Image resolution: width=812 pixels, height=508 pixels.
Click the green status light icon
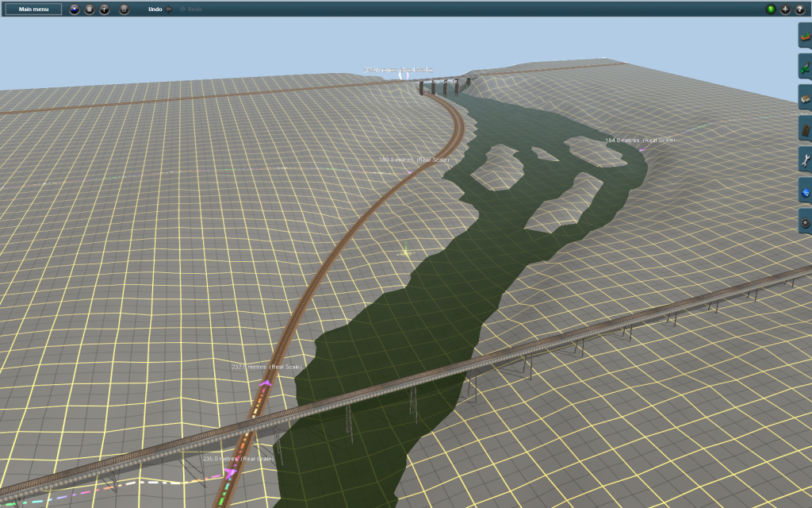771,10
